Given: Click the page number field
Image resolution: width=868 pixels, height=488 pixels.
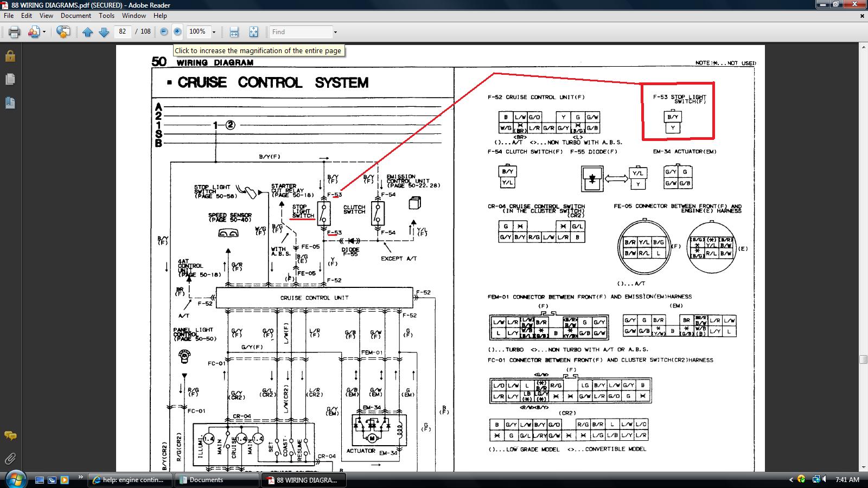Looking at the screenshot, I should coord(123,32).
